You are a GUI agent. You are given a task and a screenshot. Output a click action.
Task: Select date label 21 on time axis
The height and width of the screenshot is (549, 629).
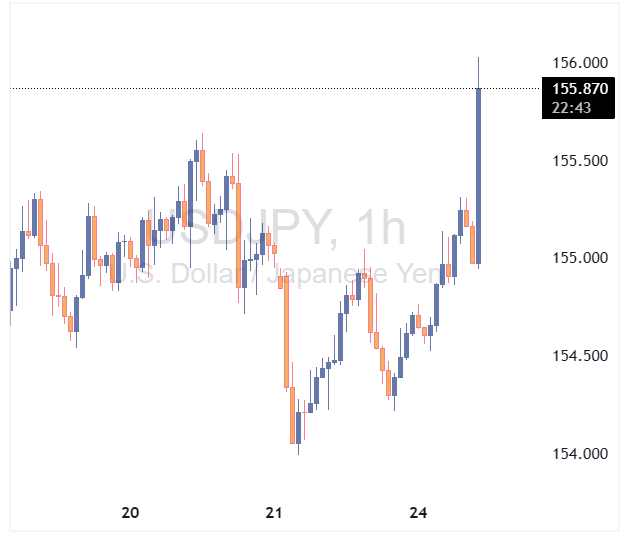275,513
